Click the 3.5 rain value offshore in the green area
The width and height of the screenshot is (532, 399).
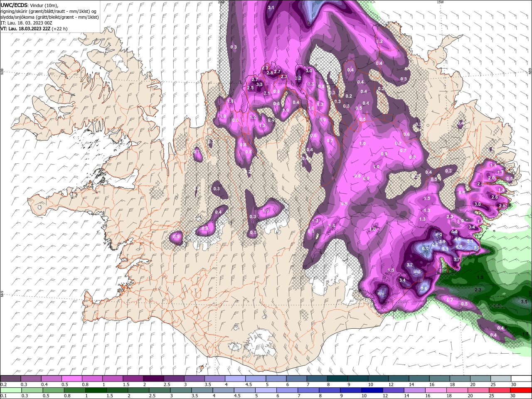524,302
